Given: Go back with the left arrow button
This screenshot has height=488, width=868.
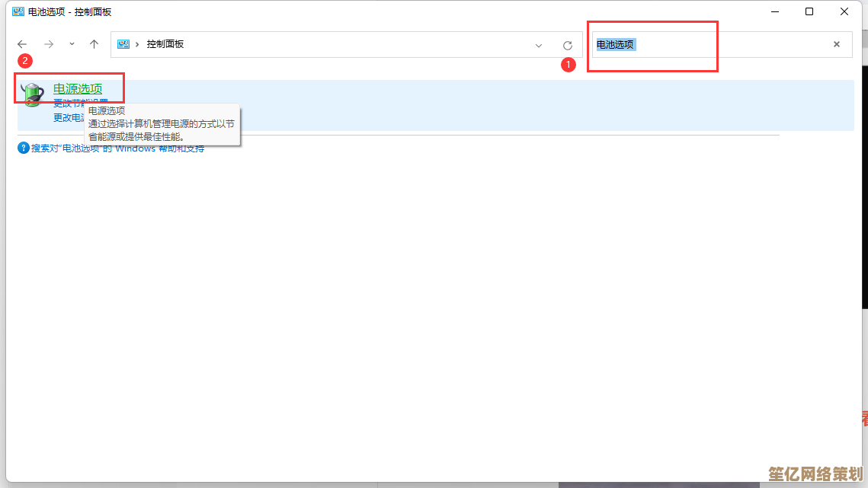Looking at the screenshot, I should (23, 44).
